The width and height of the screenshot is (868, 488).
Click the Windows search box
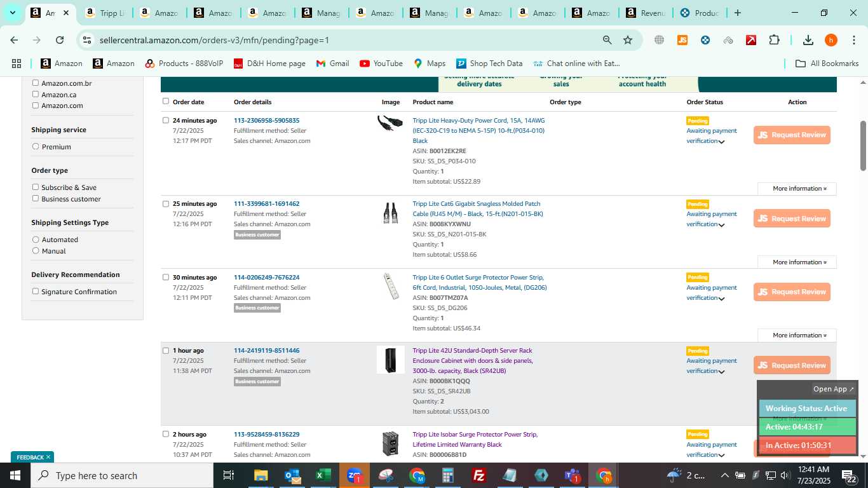point(122,475)
